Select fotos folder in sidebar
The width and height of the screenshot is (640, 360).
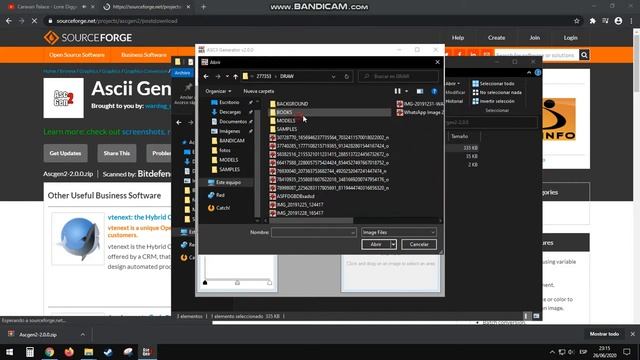point(225,150)
